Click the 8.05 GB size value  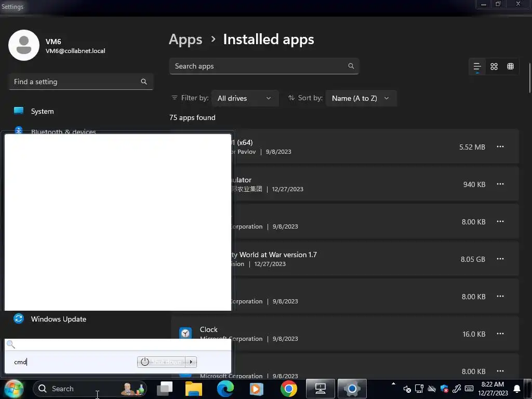(x=473, y=259)
